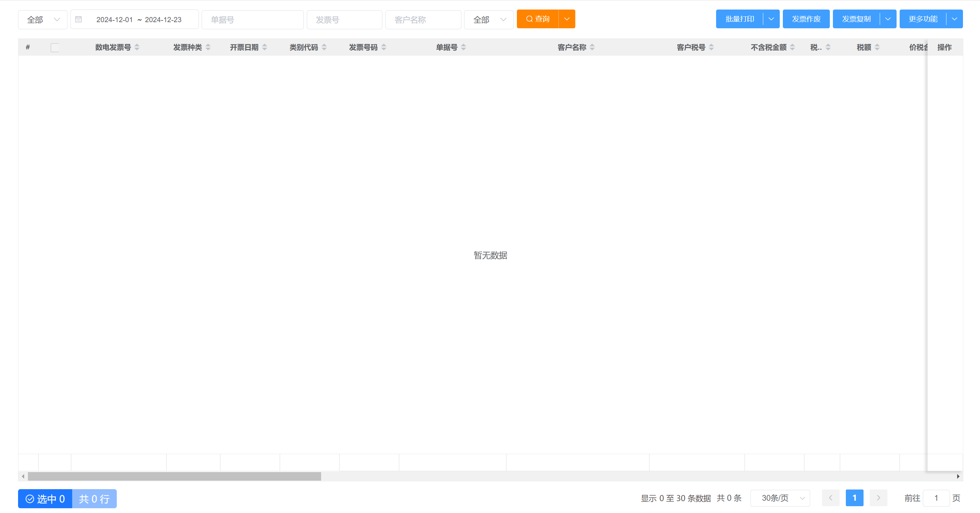Sort by 不含税金额 column
Viewport: 980px width, 513px height.
792,47
